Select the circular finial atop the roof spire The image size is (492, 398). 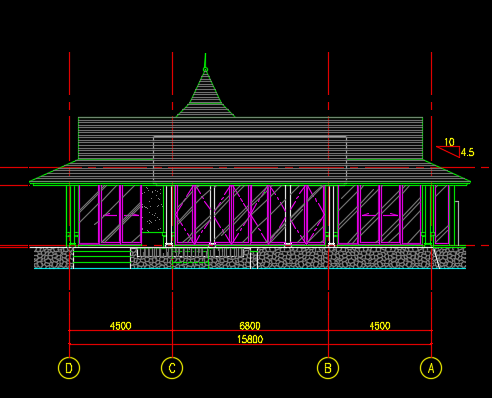(205, 70)
